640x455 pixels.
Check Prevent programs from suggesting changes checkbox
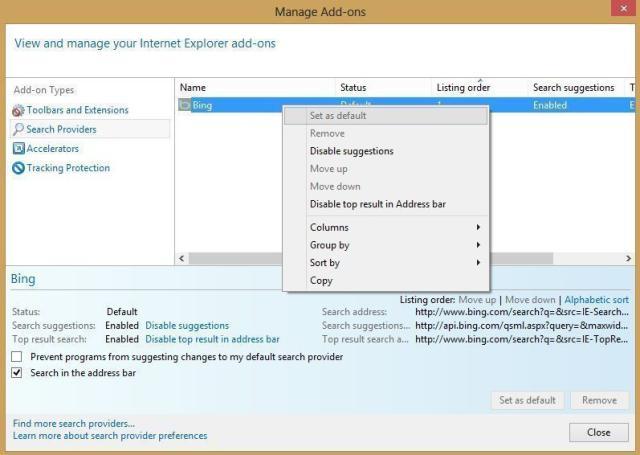point(17,357)
